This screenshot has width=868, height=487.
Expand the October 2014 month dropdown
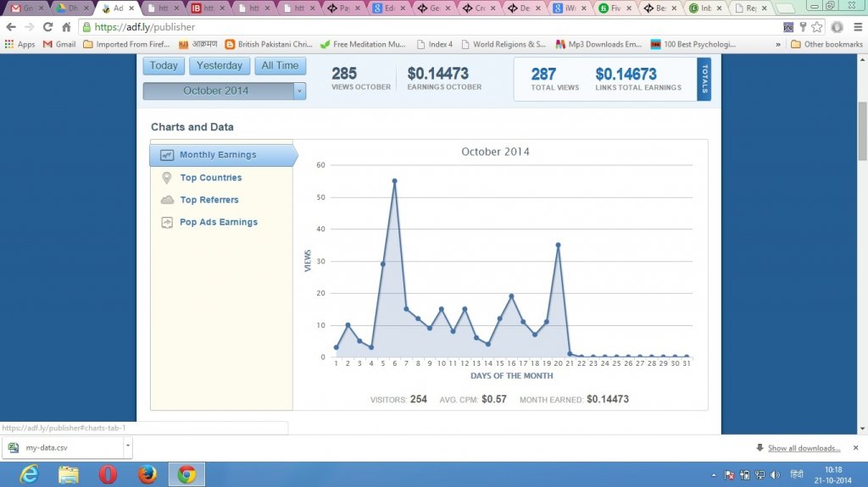[299, 91]
